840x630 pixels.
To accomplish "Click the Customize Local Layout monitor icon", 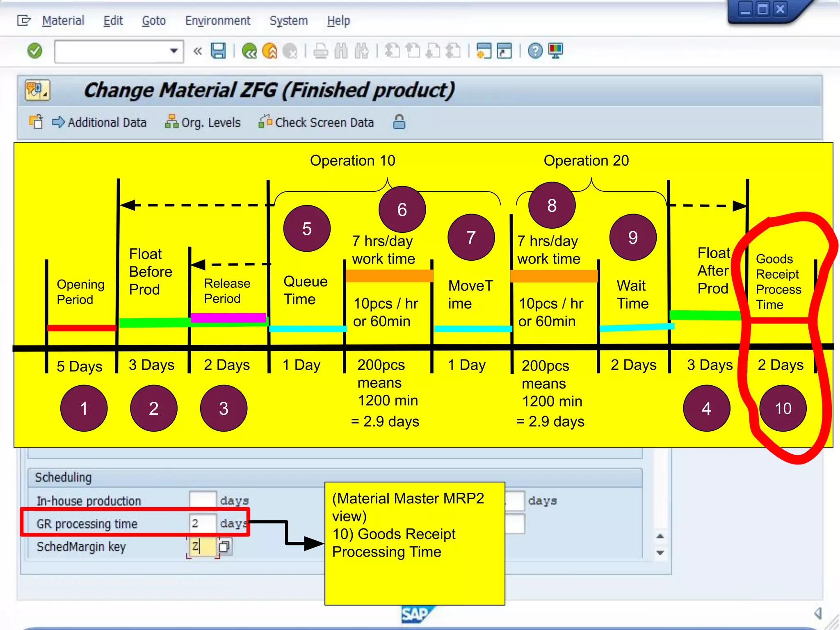I will tap(555, 51).
